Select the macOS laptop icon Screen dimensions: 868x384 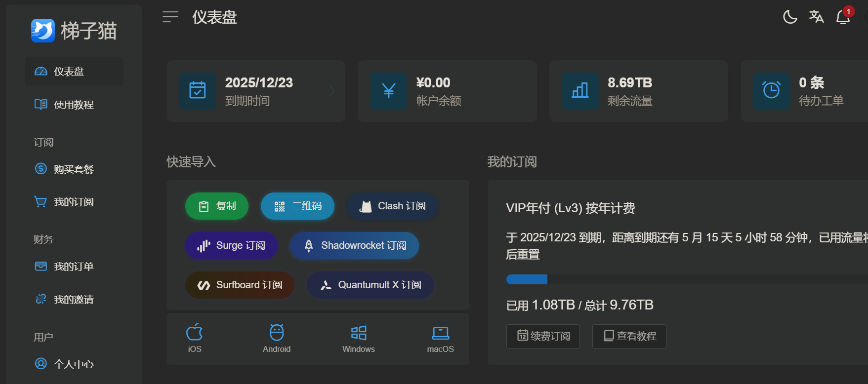(441, 333)
